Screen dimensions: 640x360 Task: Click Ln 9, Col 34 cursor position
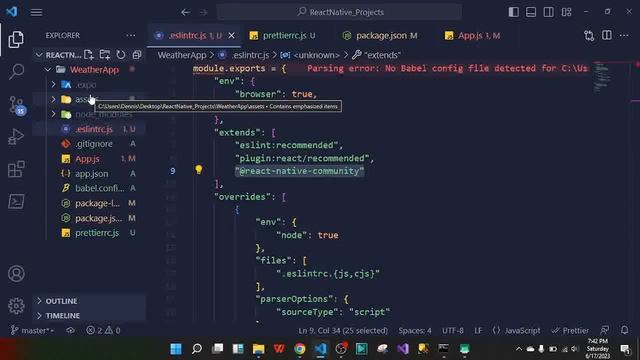[343, 330]
